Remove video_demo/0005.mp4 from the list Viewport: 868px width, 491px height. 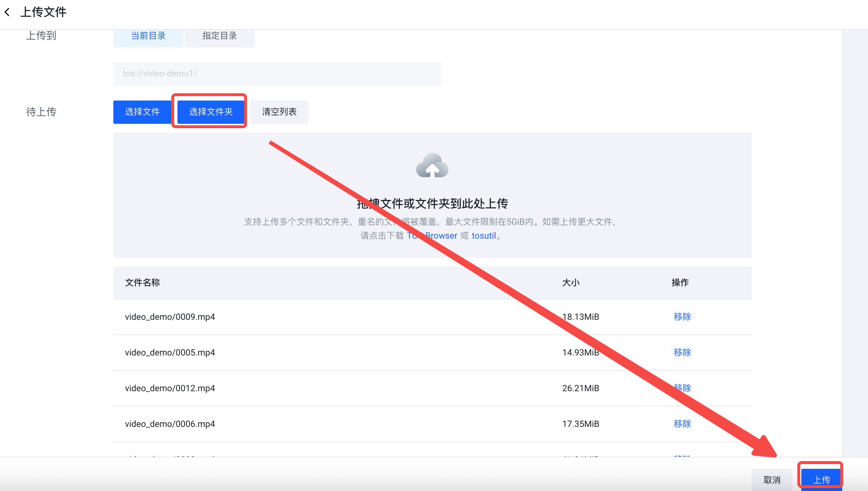(682, 353)
